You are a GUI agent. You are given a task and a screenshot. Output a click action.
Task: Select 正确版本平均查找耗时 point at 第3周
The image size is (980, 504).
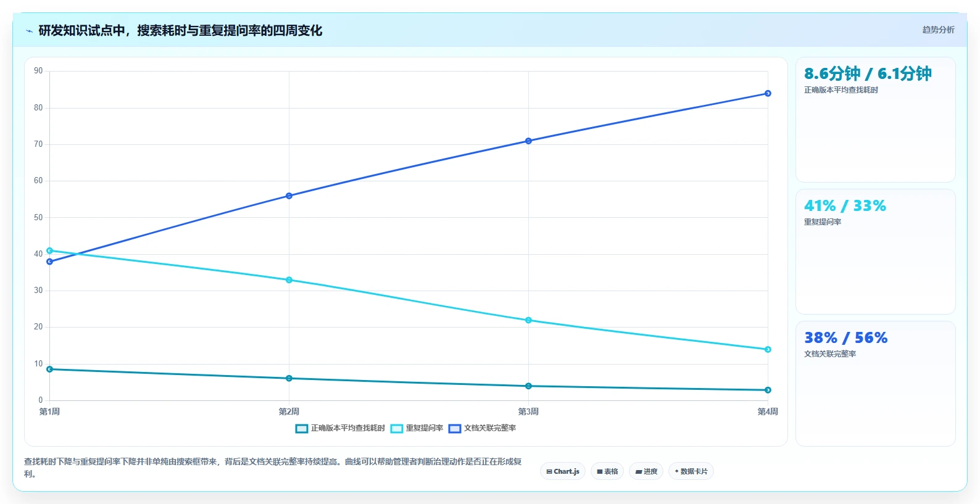(x=528, y=386)
